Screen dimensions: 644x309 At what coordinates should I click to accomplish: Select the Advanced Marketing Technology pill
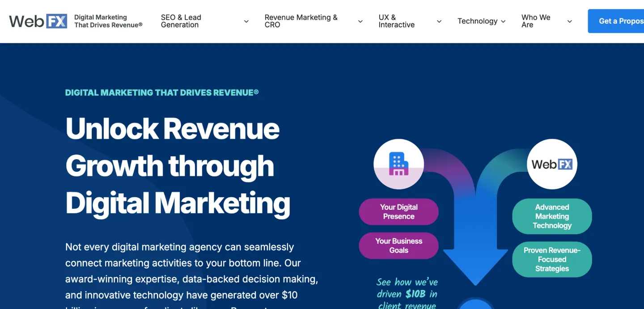552,216
